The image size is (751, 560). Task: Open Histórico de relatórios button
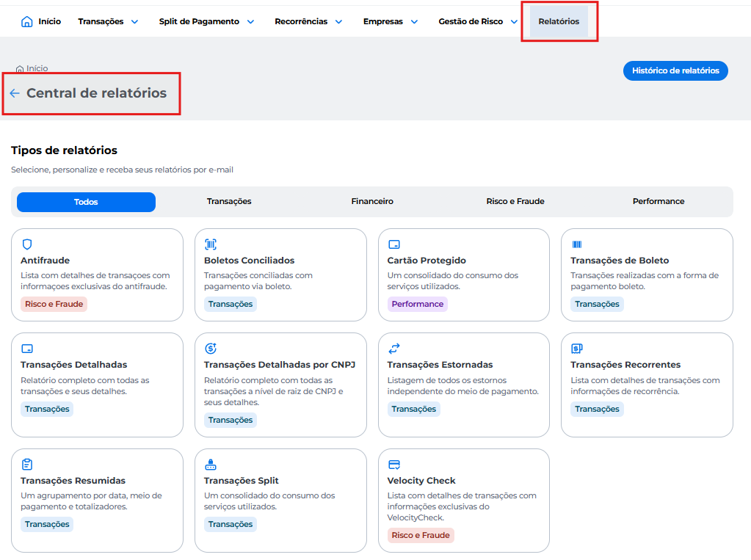[x=675, y=70]
